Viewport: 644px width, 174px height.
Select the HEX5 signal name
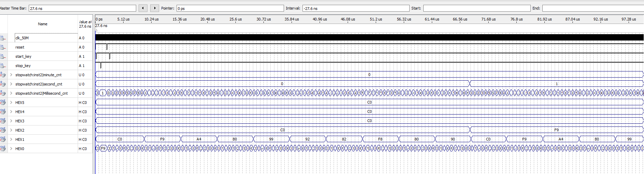click(20, 103)
